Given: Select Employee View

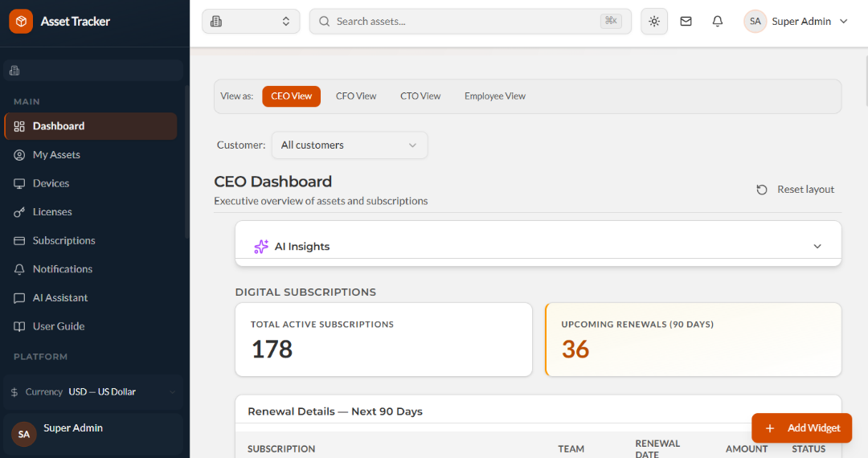Looking at the screenshot, I should [495, 96].
